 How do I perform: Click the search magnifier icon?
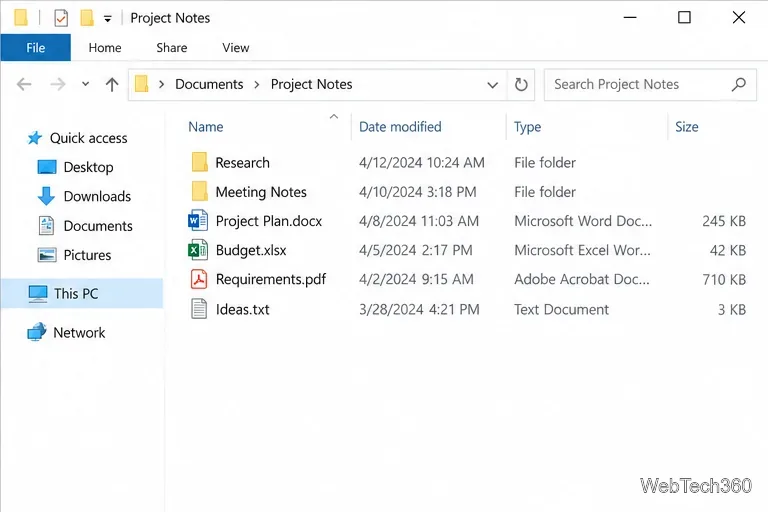739,85
